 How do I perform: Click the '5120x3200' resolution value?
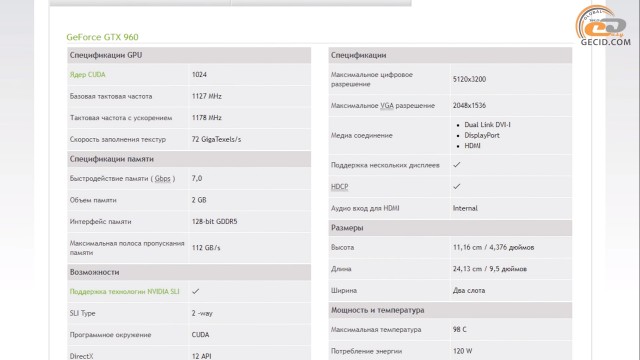coord(469,79)
